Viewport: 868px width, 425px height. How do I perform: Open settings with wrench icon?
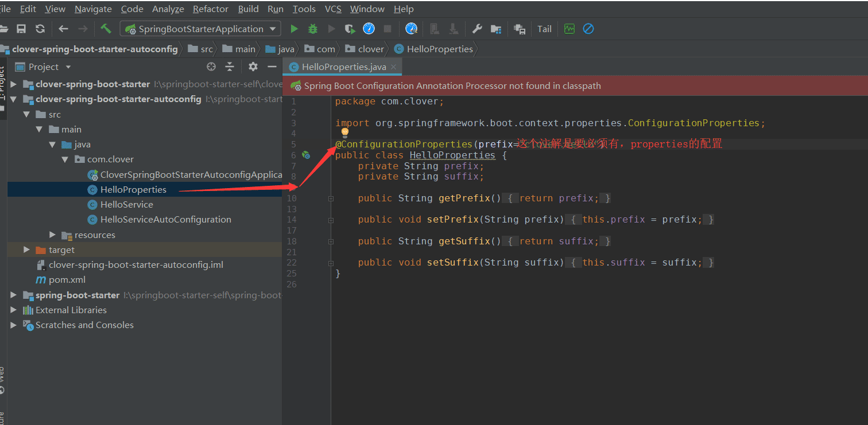pos(476,29)
